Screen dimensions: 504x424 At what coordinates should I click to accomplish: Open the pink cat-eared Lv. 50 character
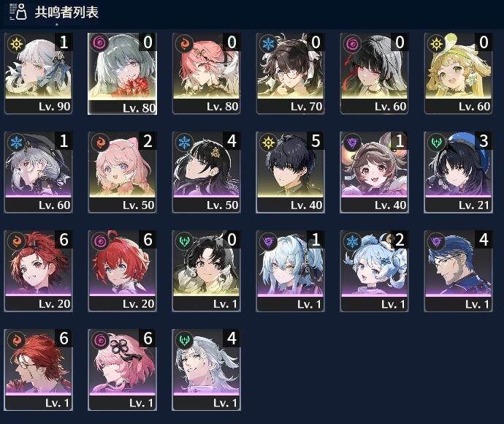pos(122,172)
